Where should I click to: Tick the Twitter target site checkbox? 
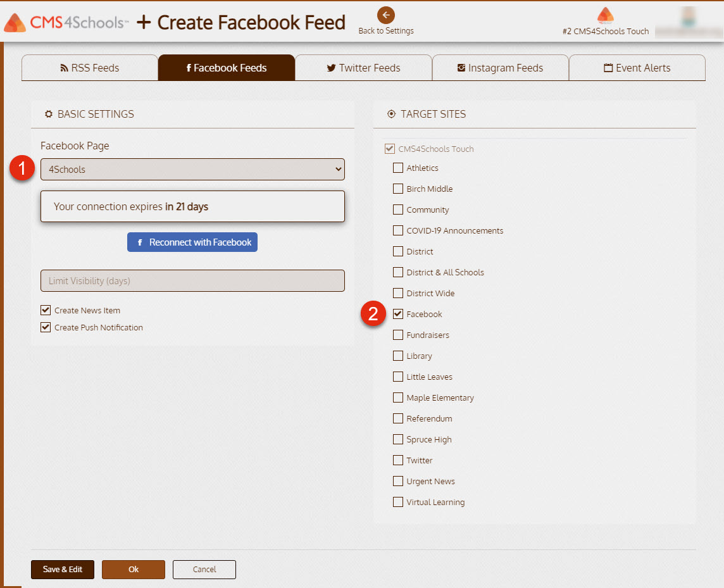[x=397, y=460]
